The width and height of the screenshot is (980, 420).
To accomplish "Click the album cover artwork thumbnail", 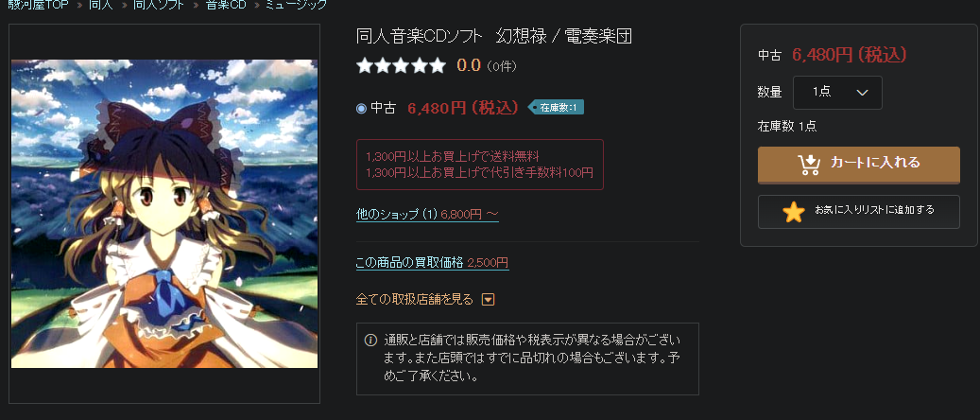I will pyautogui.click(x=164, y=214).
